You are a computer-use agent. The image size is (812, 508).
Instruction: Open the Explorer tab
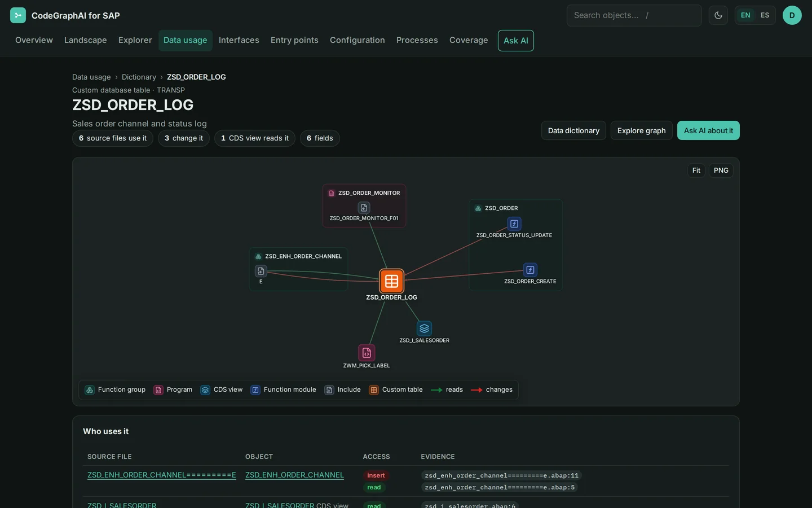coord(135,40)
